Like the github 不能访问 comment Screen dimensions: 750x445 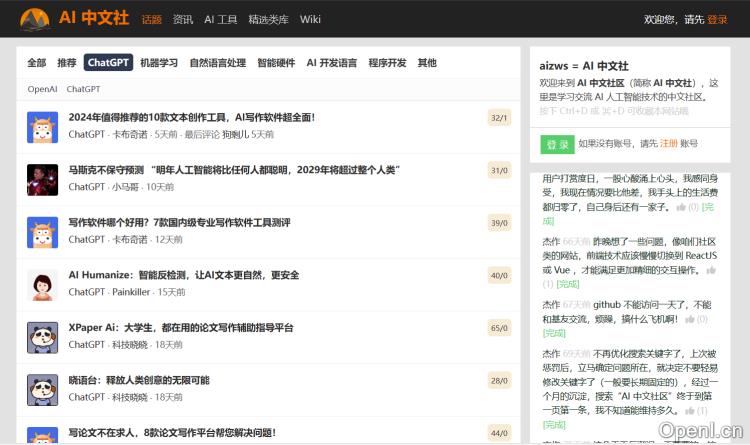coord(690,319)
